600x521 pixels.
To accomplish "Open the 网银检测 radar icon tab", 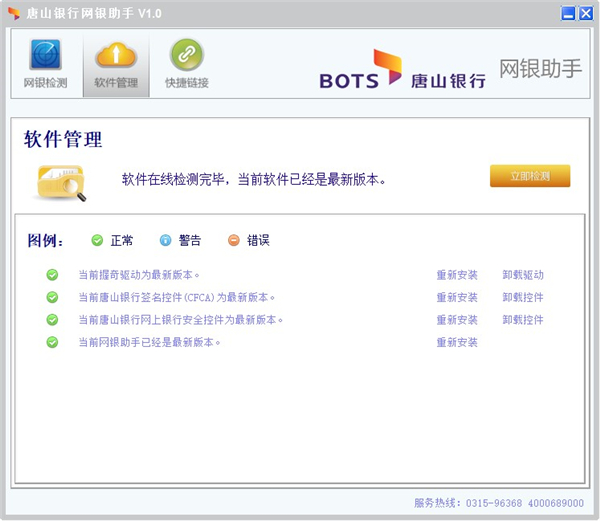I will [x=46, y=54].
